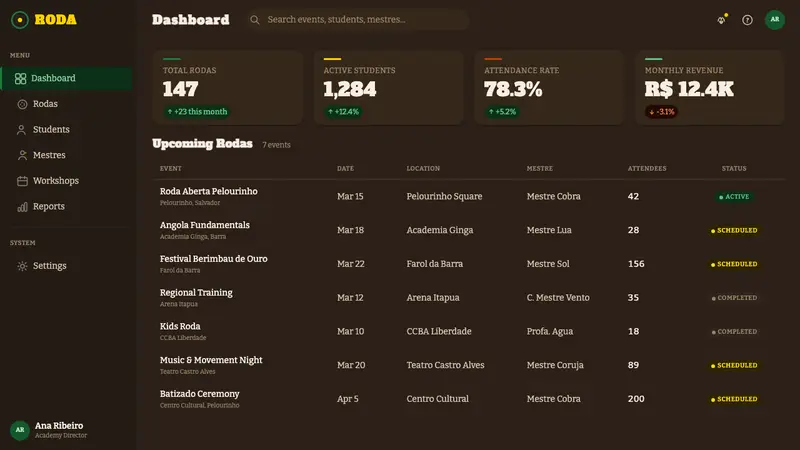800x450 pixels.
Task: Open 'Batizado Ceremony' event
Action: (x=199, y=394)
